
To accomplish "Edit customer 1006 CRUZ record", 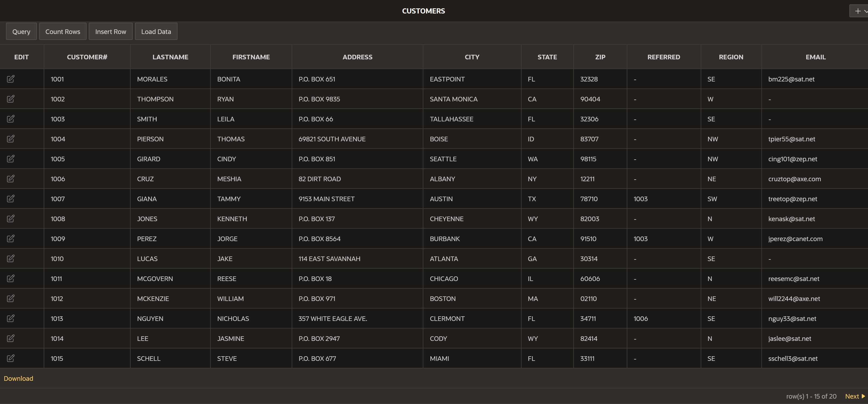I will click(11, 179).
